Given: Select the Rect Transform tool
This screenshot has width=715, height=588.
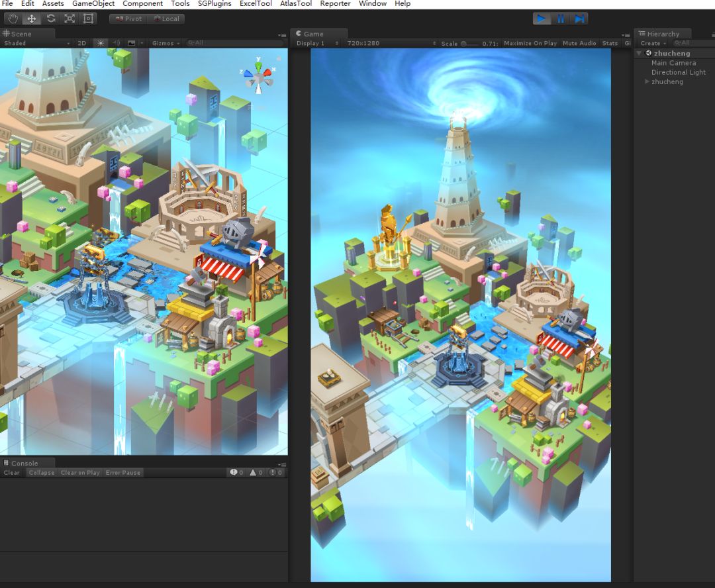Looking at the screenshot, I should (89, 19).
